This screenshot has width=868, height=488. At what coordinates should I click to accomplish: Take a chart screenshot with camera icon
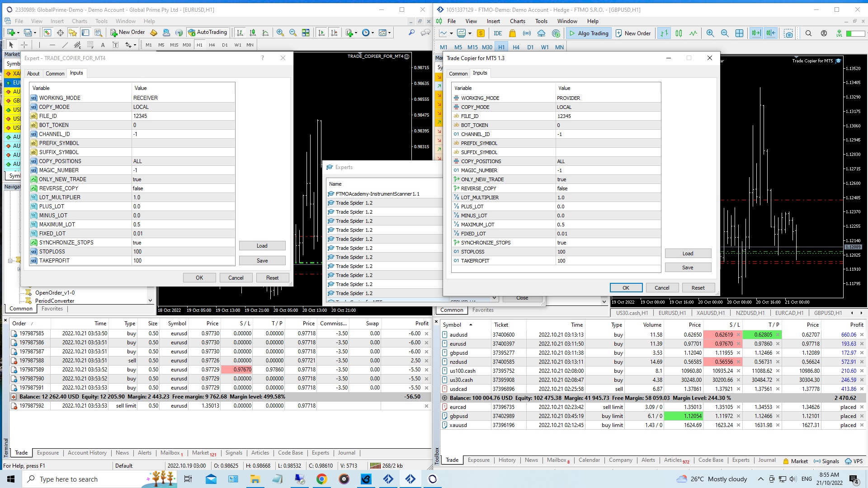pyautogui.click(x=788, y=33)
